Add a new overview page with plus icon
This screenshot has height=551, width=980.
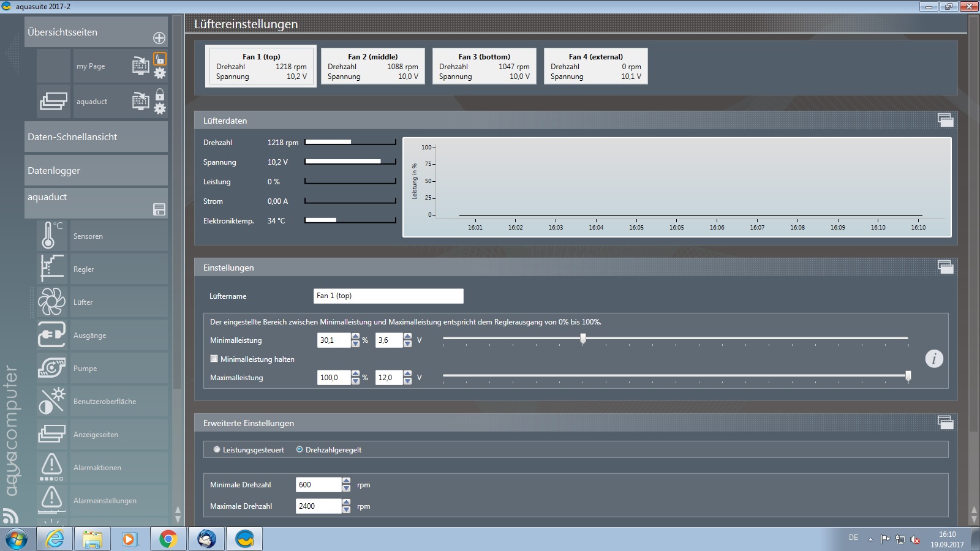(159, 38)
